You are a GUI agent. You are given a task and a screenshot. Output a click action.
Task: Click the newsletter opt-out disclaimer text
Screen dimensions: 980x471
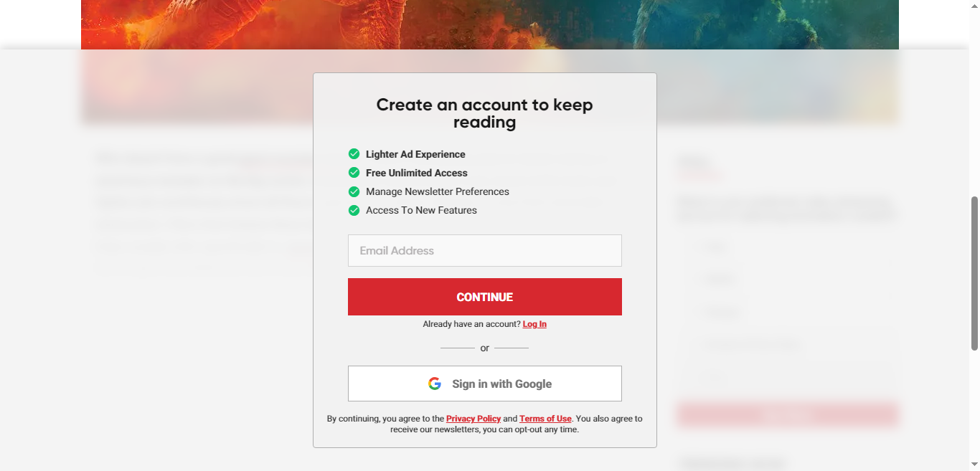(x=484, y=429)
